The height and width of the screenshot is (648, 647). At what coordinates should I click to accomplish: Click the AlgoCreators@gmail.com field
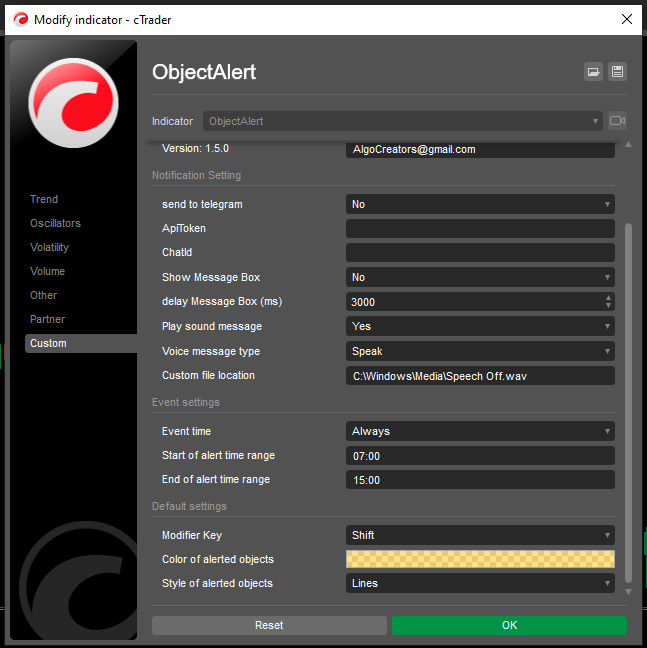480,149
